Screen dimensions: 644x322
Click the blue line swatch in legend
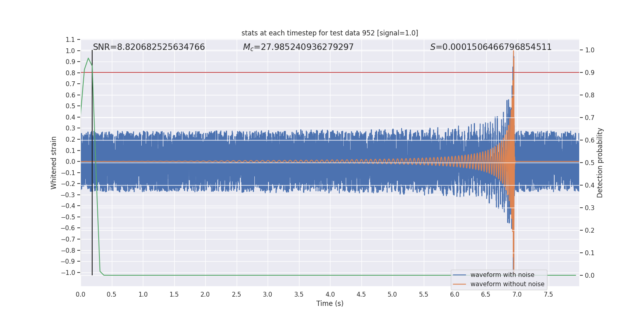point(459,275)
